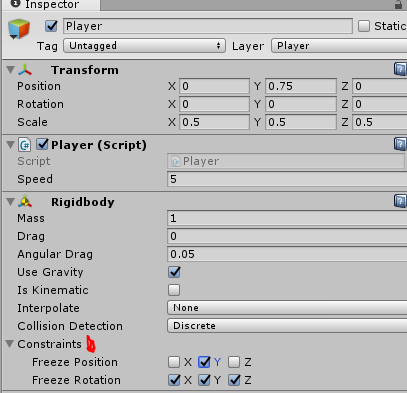This screenshot has height=393, width=407.
Task: Click the Freeze Rotation label
Action: [x=76, y=380]
